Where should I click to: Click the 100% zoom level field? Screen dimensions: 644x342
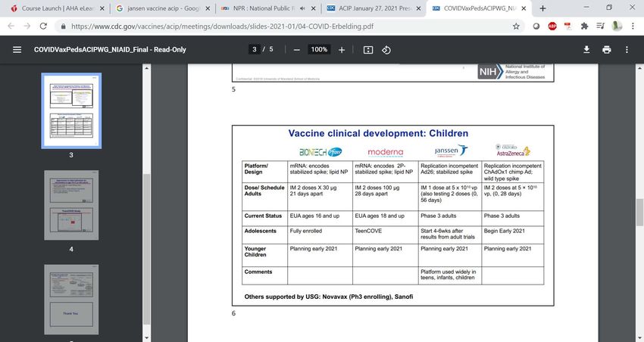point(319,49)
